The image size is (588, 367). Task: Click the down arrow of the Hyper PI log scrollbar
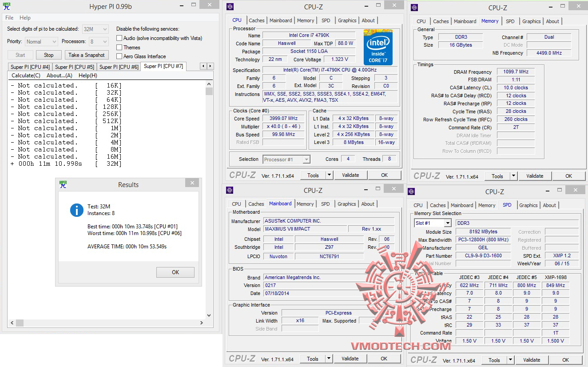tap(209, 315)
